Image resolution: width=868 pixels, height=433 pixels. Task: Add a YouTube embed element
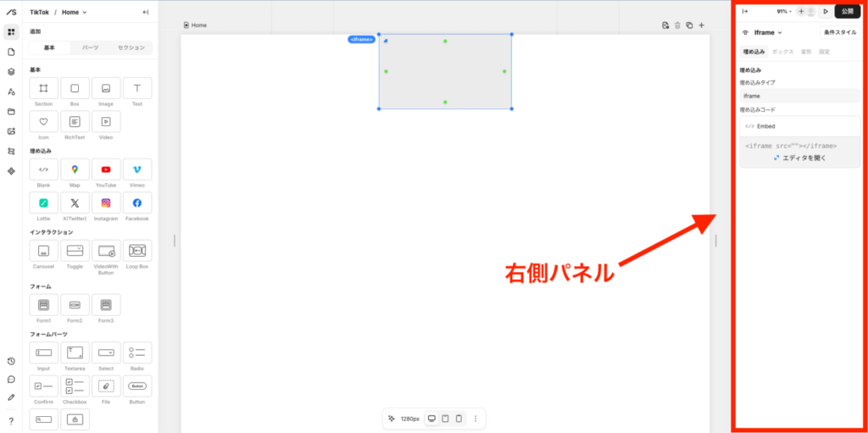pos(106,169)
